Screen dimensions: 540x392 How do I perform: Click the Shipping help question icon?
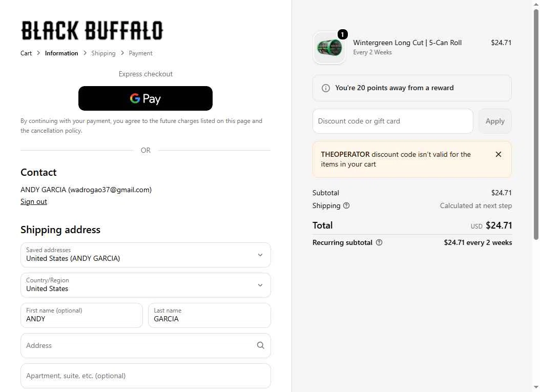(x=346, y=205)
